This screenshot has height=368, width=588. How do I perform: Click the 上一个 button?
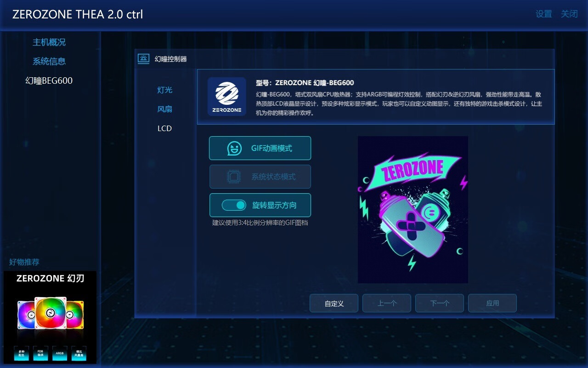(x=387, y=303)
